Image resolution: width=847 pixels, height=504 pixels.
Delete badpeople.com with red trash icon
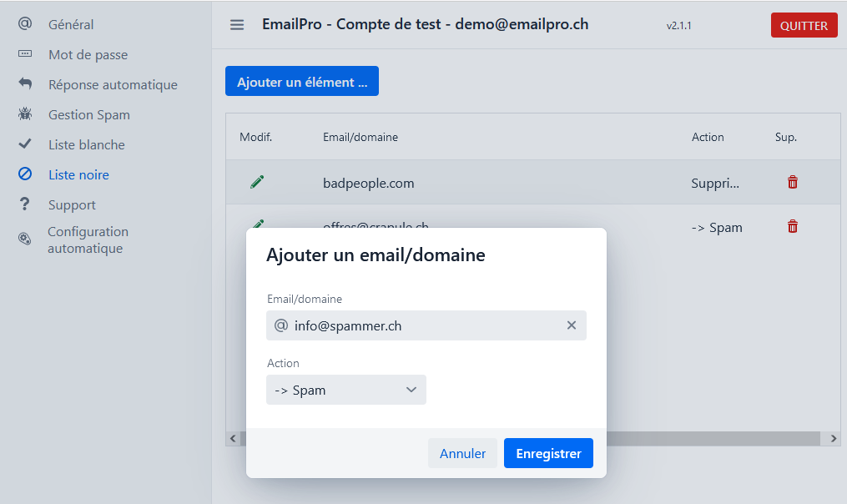click(793, 182)
